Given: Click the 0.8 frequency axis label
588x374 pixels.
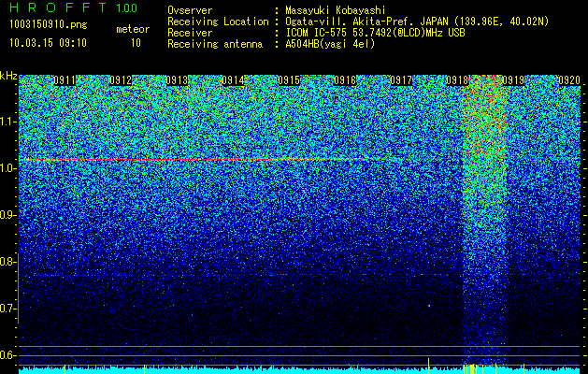Looking at the screenshot, I should pyautogui.click(x=6, y=262).
